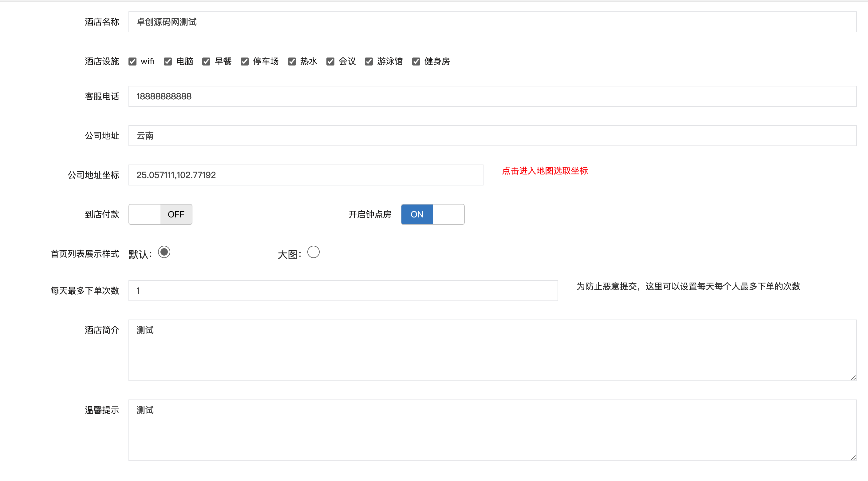Toggle the 健身房 checkbox

point(416,61)
